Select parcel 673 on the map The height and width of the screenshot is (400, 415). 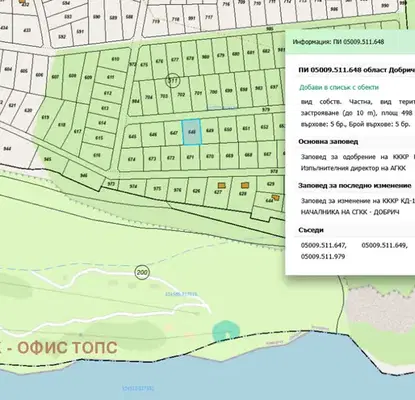(x=152, y=159)
